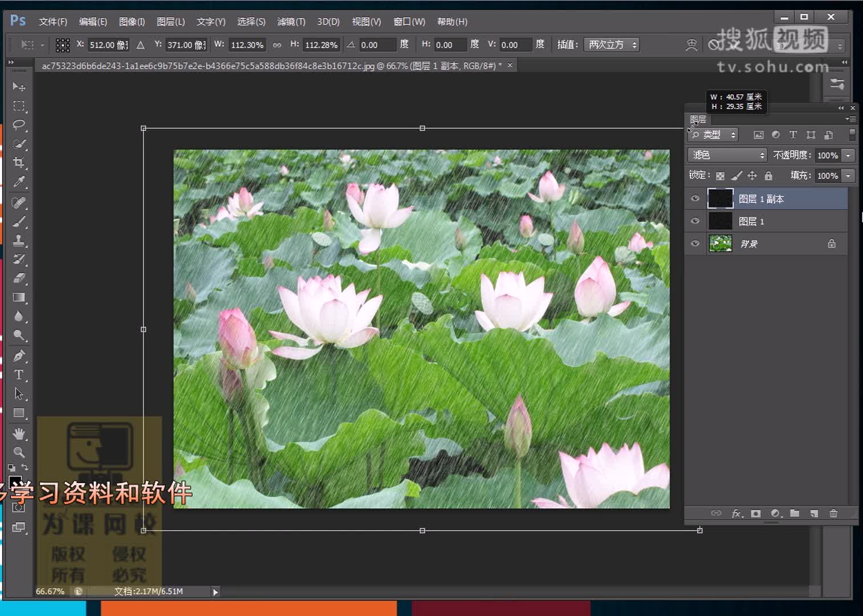Select the Clone Stamp tool

[x=19, y=240]
